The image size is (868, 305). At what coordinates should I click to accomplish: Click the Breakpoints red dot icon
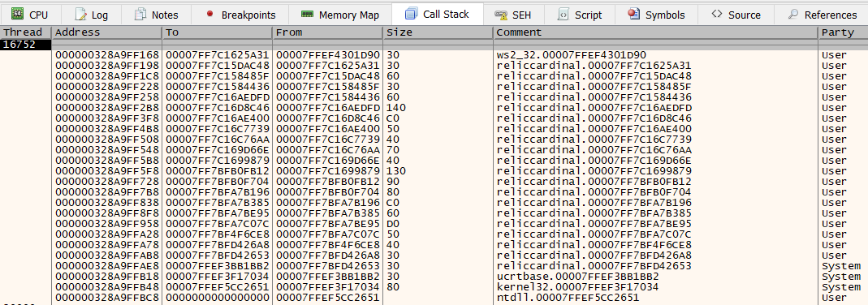click(209, 14)
